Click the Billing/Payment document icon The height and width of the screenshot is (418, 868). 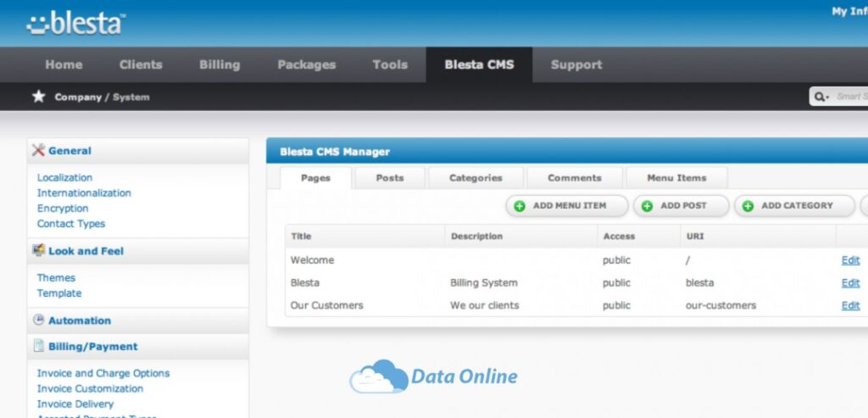38,345
